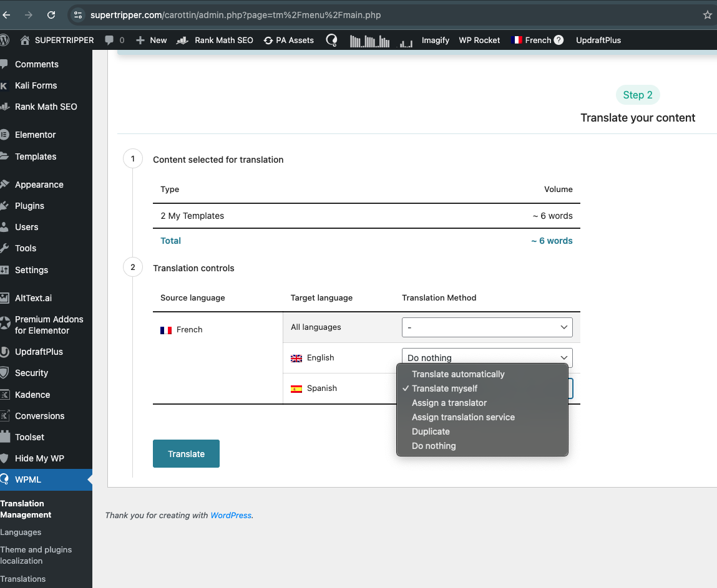
Task: Open comments bubble in admin bar
Action: 109,40
